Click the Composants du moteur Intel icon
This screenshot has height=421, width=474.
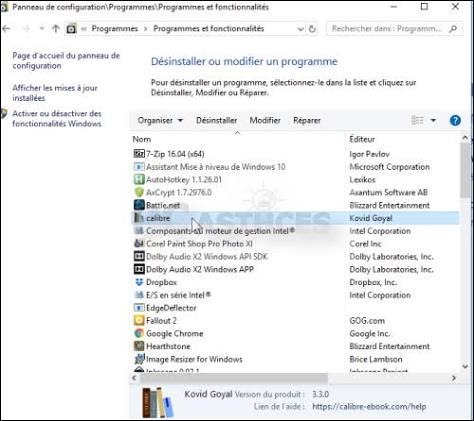point(139,231)
